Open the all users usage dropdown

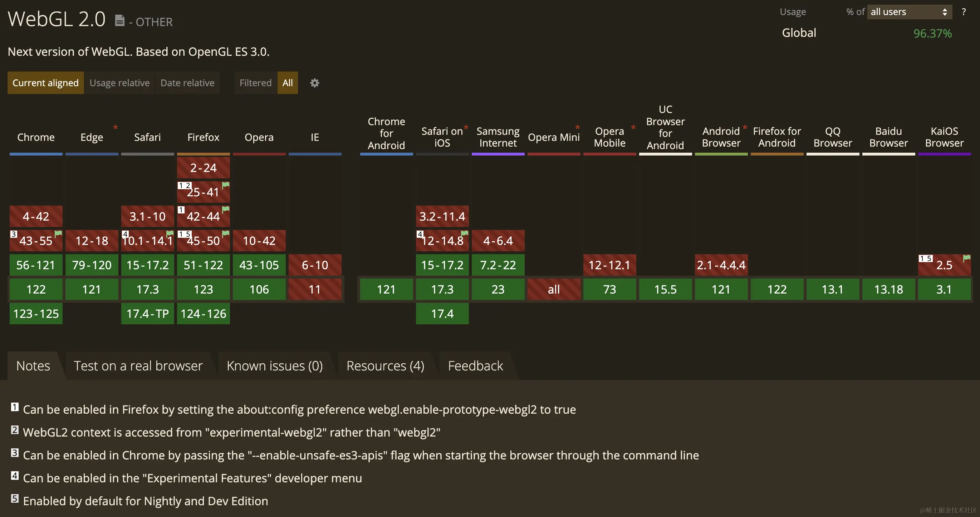(x=908, y=12)
